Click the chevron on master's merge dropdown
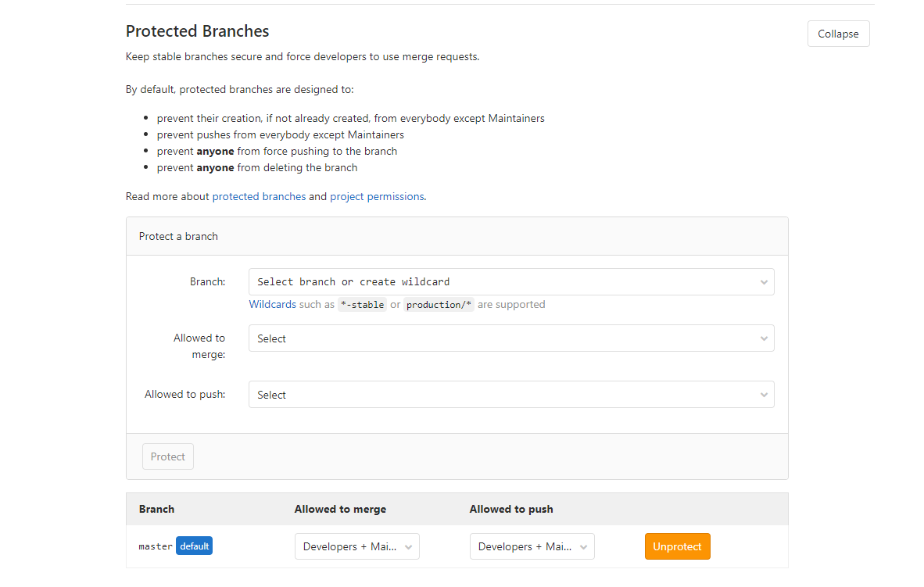The image size is (924, 587). click(409, 547)
